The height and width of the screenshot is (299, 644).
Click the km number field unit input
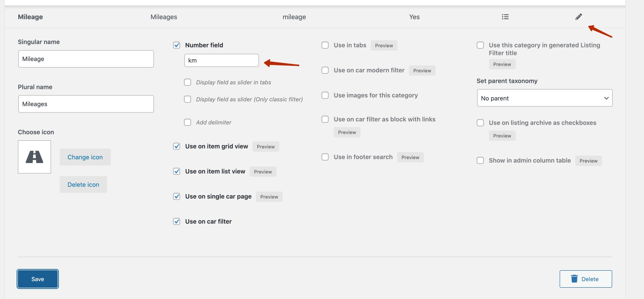(221, 61)
